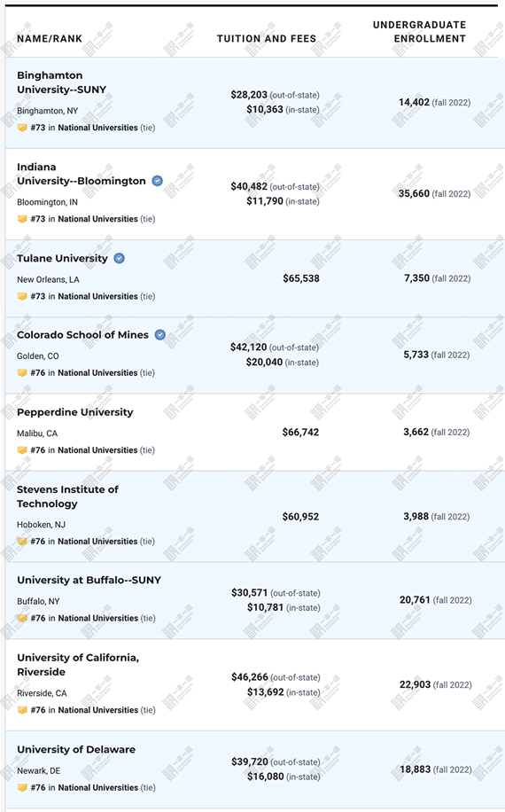
Task: Open the Binghamton University--SUNY profile link
Action: [x=61, y=82]
